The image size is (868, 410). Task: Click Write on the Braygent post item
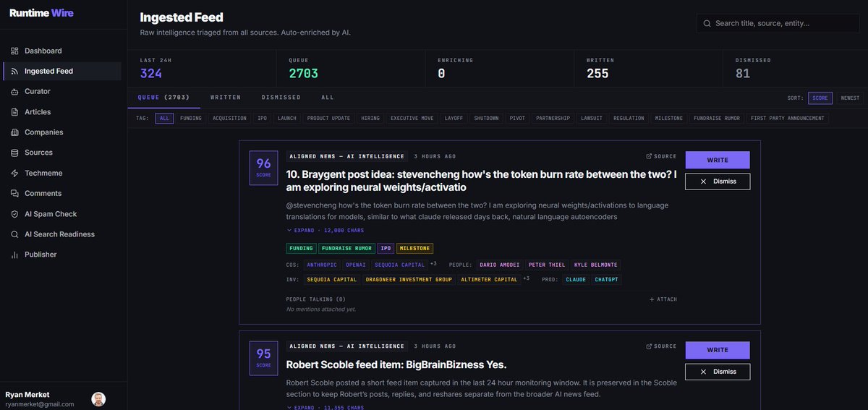pos(718,160)
